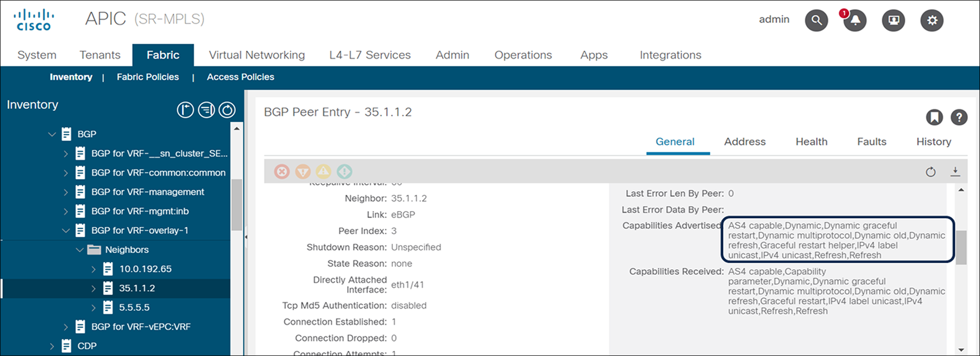Open the System menu
Viewport: 980px width, 356px height.
(x=37, y=55)
